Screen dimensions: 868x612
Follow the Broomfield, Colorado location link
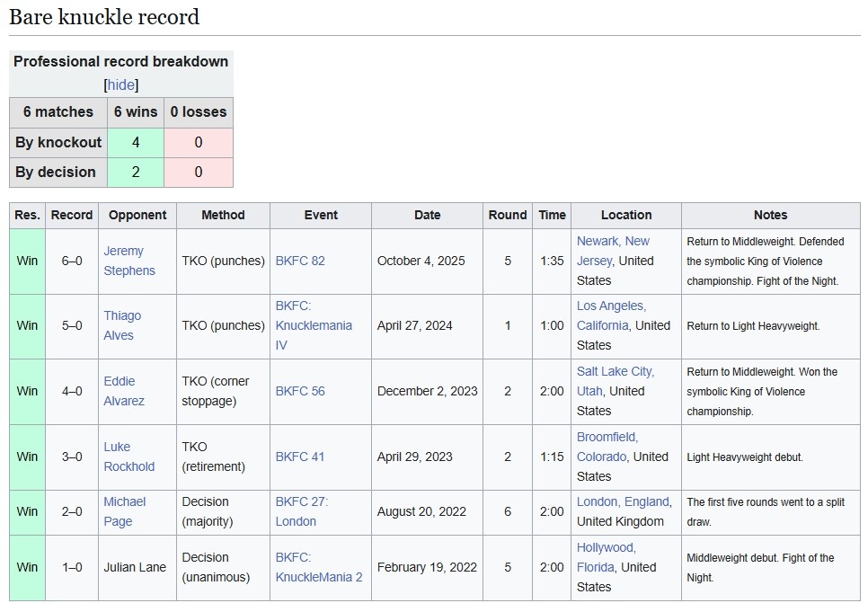[x=607, y=447]
